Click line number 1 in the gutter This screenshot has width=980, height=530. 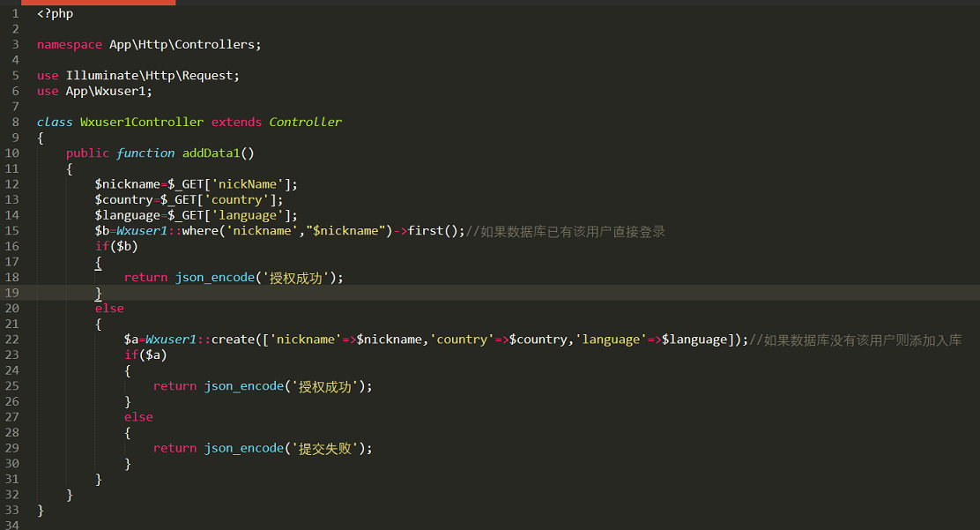(16, 13)
